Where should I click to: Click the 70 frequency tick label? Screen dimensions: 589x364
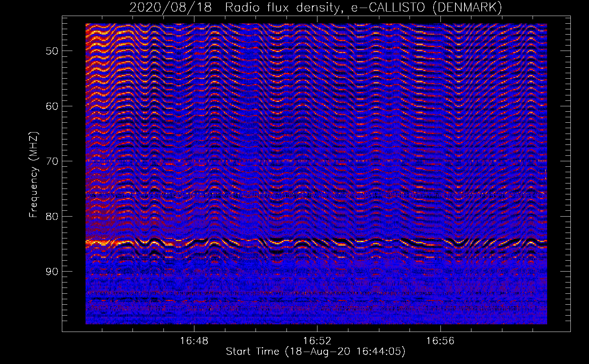coord(52,161)
